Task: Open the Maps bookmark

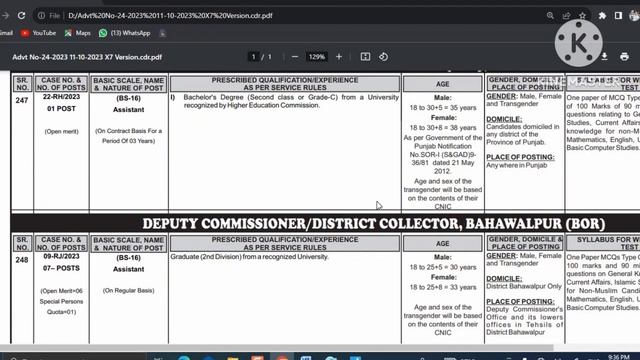Action: coord(78,33)
